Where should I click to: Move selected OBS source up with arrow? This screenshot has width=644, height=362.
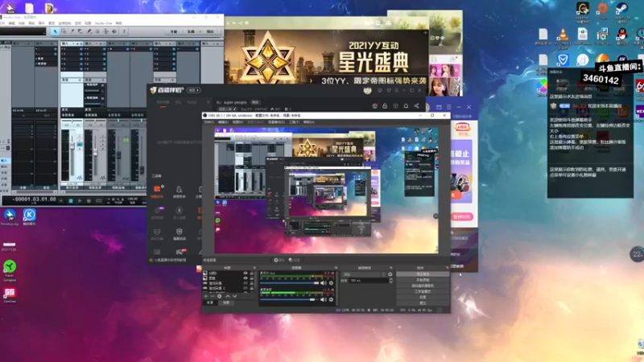tap(228, 296)
